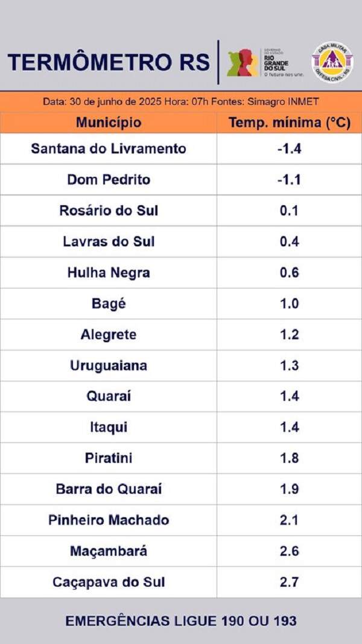
Task: Click the Pinheiro Machado municipality cell
Action: pyautogui.click(x=109, y=520)
